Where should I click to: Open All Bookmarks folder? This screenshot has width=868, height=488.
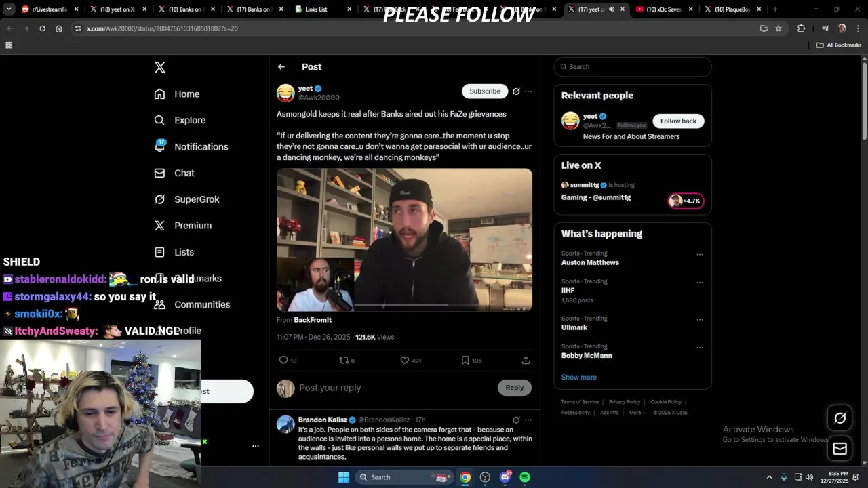click(839, 45)
